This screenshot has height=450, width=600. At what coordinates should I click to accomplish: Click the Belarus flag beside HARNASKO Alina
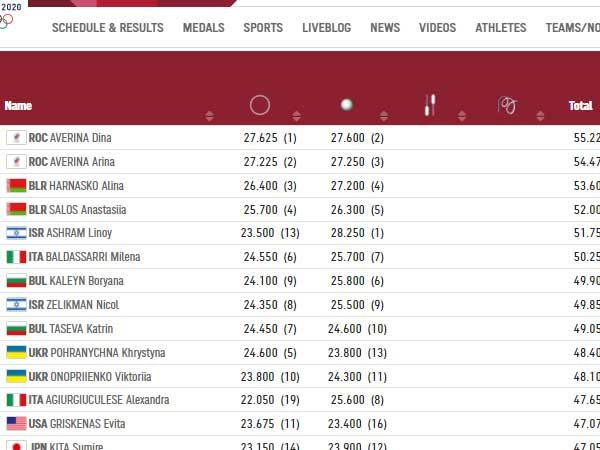16,185
